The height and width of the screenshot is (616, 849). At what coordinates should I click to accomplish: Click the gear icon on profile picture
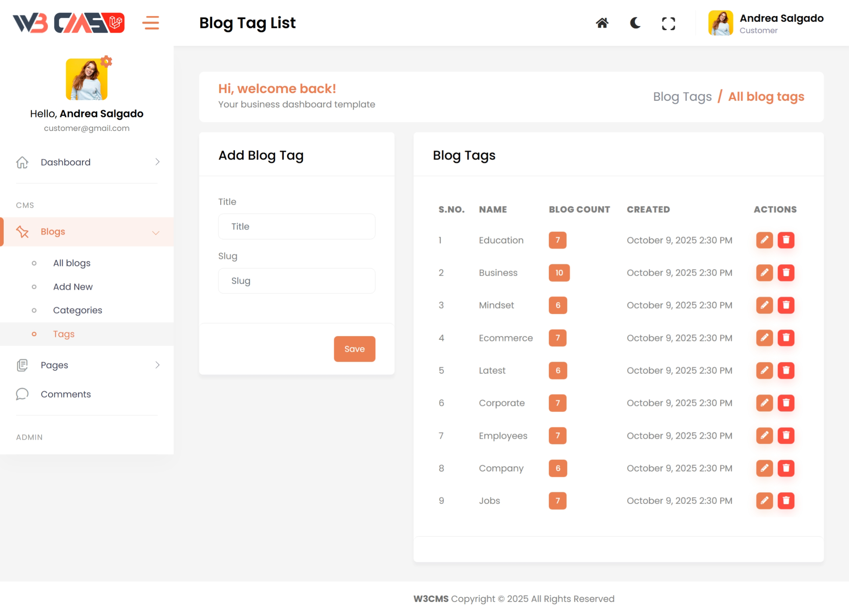[107, 61]
